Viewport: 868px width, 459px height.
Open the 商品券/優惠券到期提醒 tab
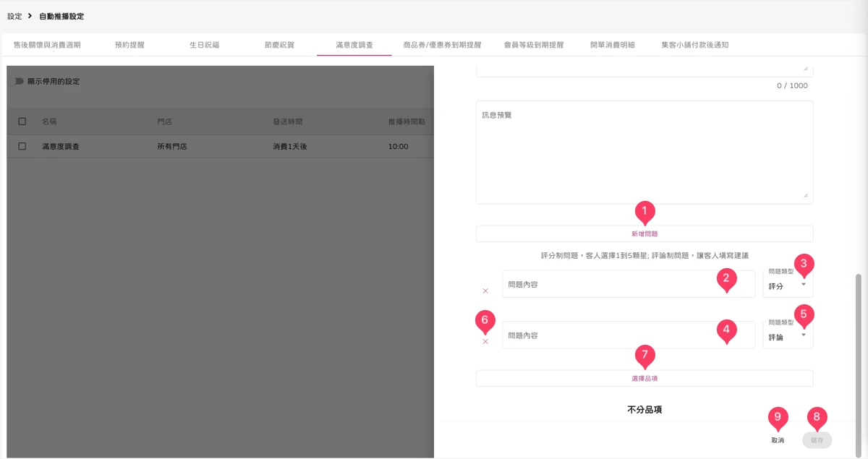point(442,45)
